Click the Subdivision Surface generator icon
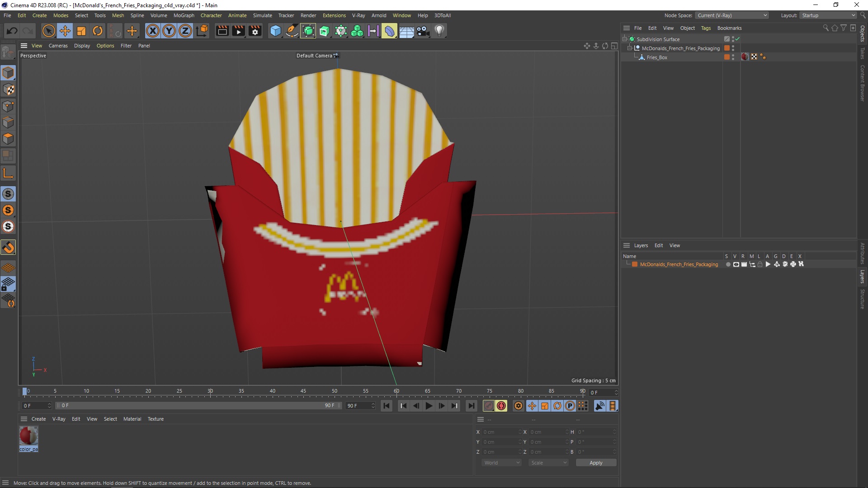This screenshot has width=868, height=488. (308, 31)
